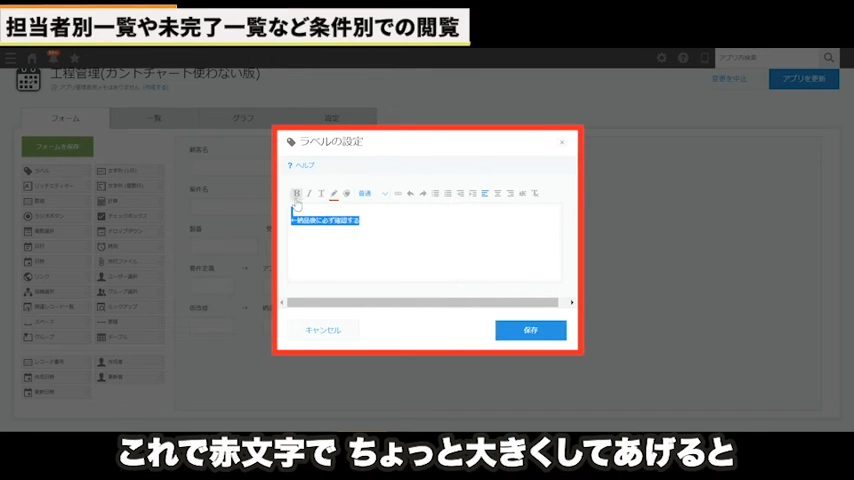Open the notifications bell

point(53,57)
